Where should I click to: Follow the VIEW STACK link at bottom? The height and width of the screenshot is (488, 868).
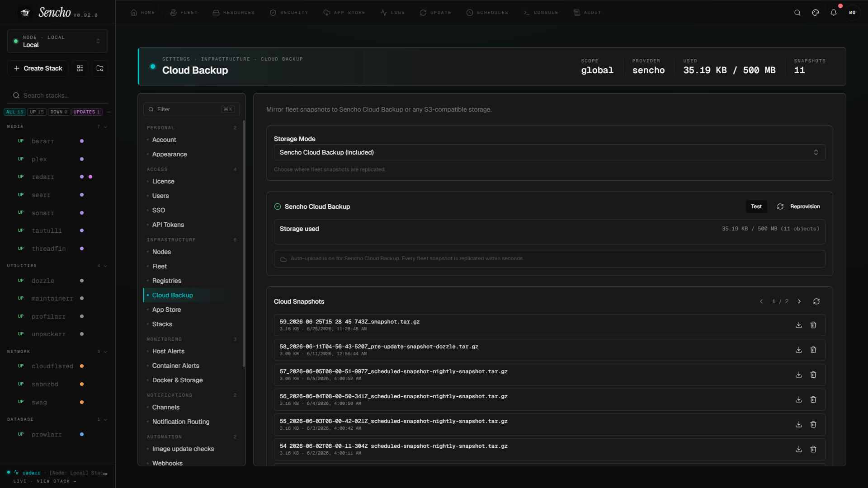click(57, 481)
